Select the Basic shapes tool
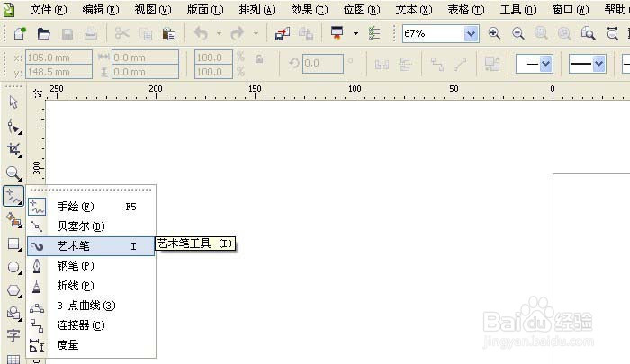630x364 pixels. pyautogui.click(x=14, y=314)
